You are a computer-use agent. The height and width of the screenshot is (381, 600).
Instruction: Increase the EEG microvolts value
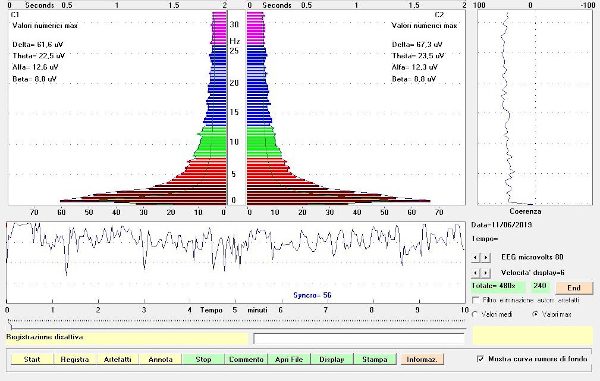coord(486,257)
